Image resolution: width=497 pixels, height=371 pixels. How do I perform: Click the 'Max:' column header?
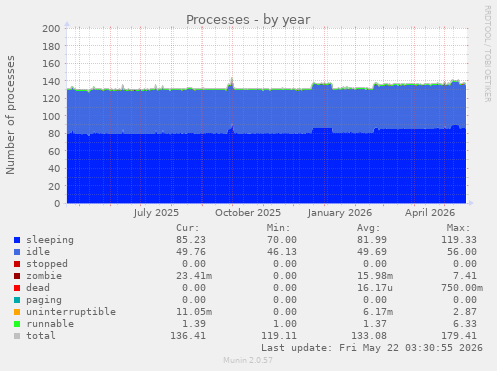[459, 228]
